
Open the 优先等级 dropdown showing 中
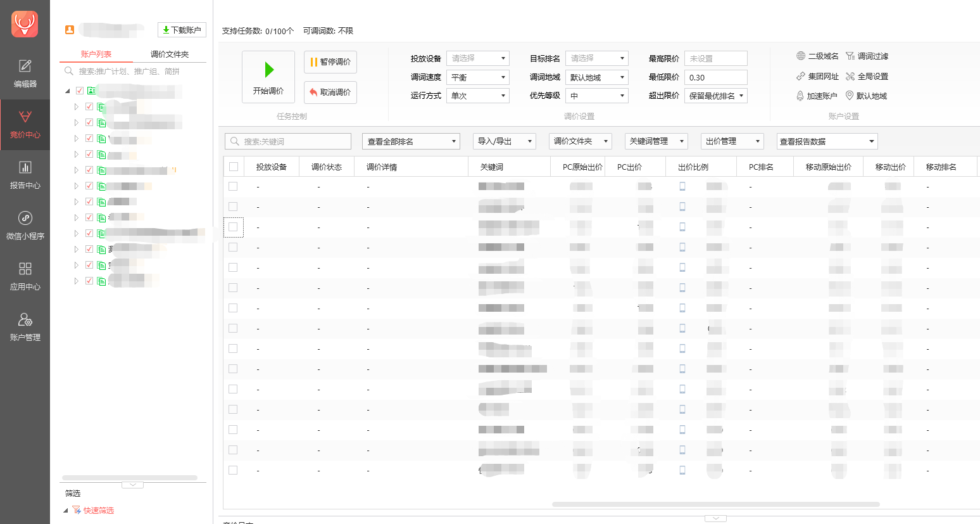click(597, 96)
